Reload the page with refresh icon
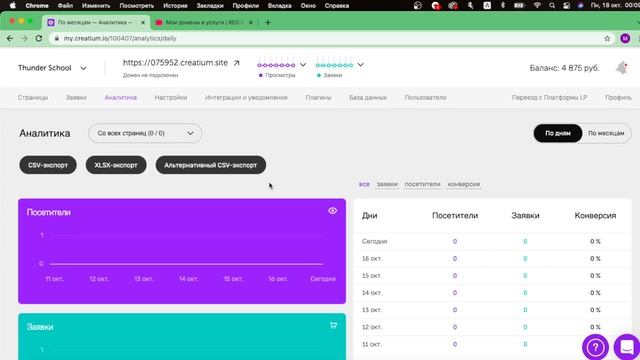640x360 pixels. (39, 38)
